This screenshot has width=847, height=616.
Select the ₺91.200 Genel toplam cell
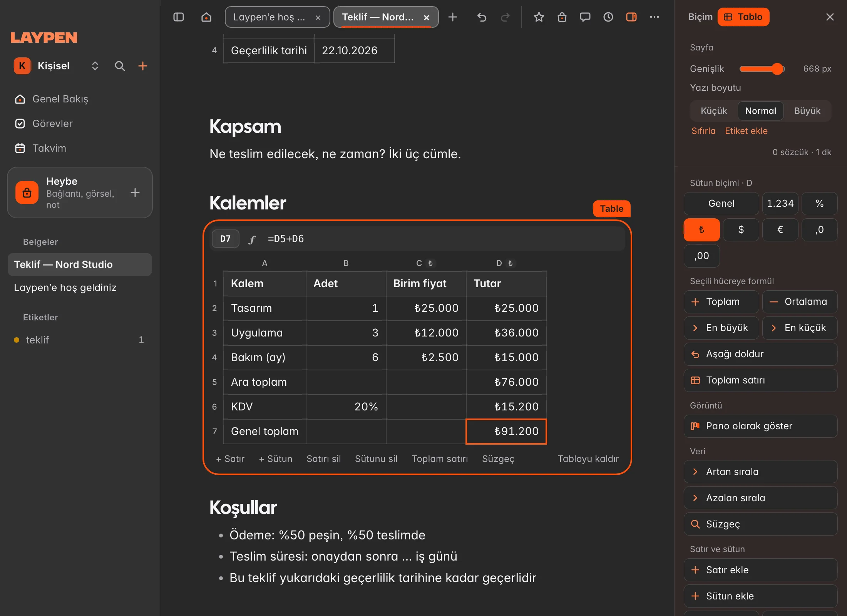(x=506, y=432)
